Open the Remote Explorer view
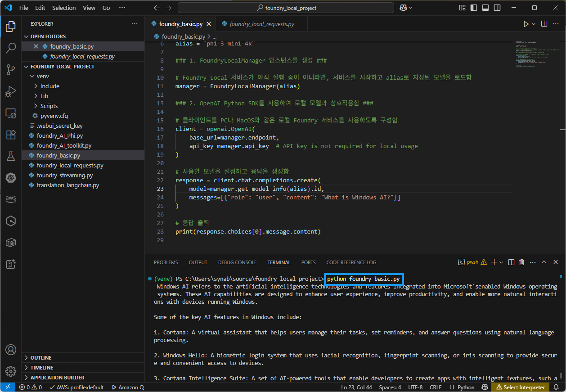 11,113
